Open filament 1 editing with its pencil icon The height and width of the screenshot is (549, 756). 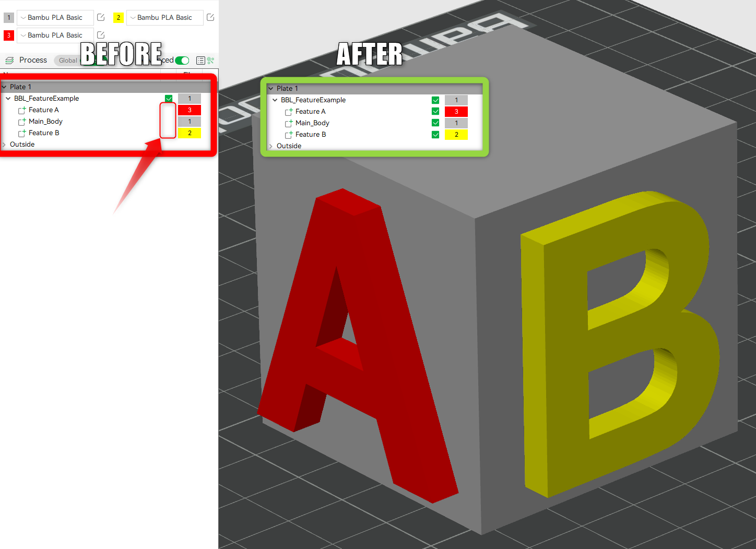pos(100,17)
